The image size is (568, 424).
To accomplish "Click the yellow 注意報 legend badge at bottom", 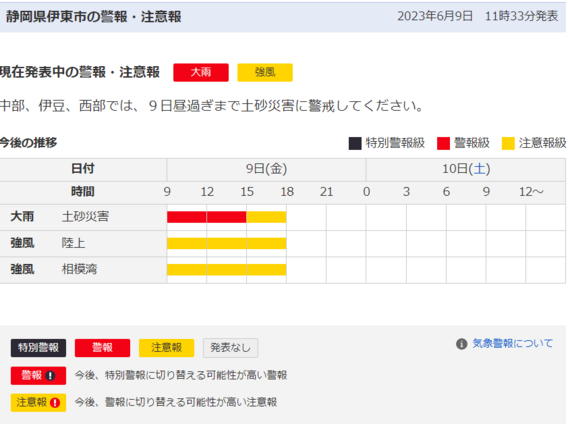I will tap(167, 348).
